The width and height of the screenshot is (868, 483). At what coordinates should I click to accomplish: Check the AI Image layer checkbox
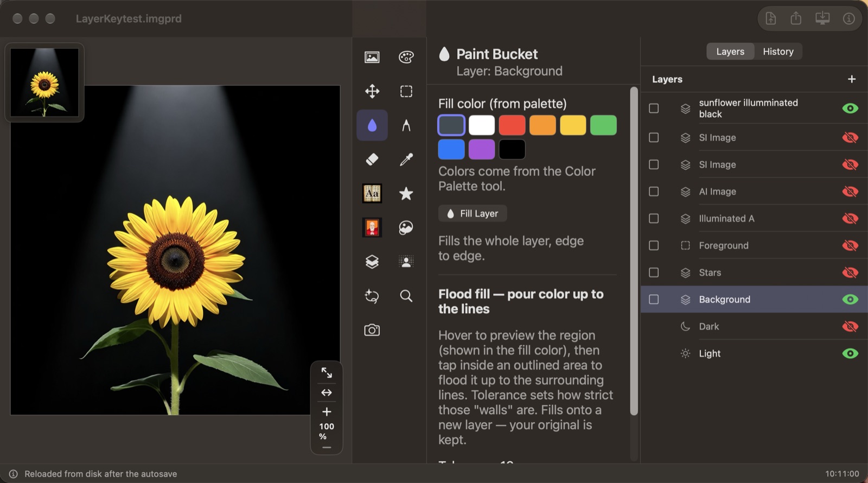point(654,192)
